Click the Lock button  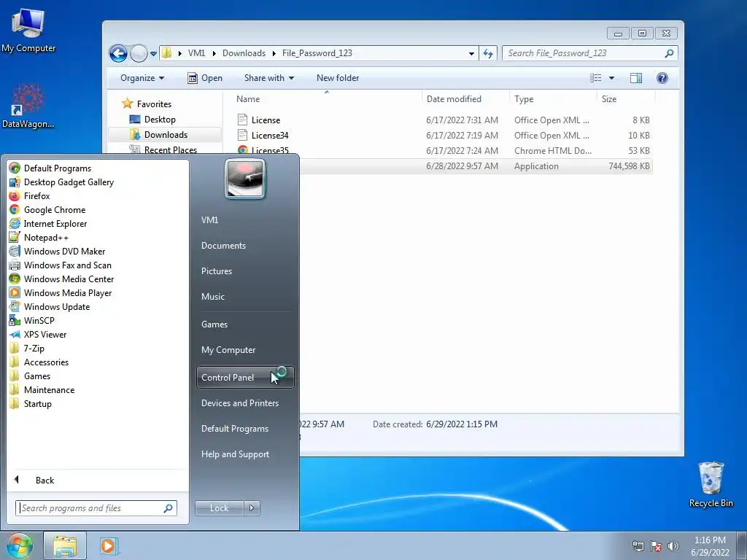219,508
